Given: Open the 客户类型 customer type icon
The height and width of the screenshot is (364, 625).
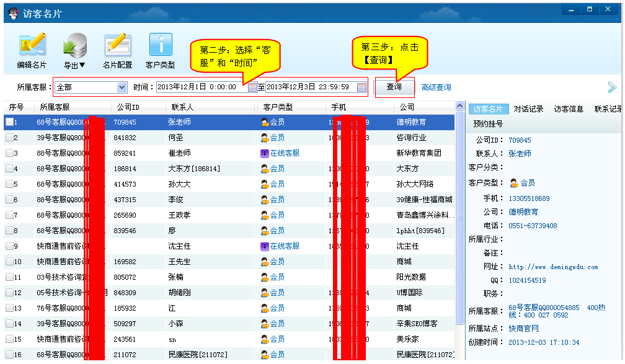Looking at the screenshot, I should (160, 46).
